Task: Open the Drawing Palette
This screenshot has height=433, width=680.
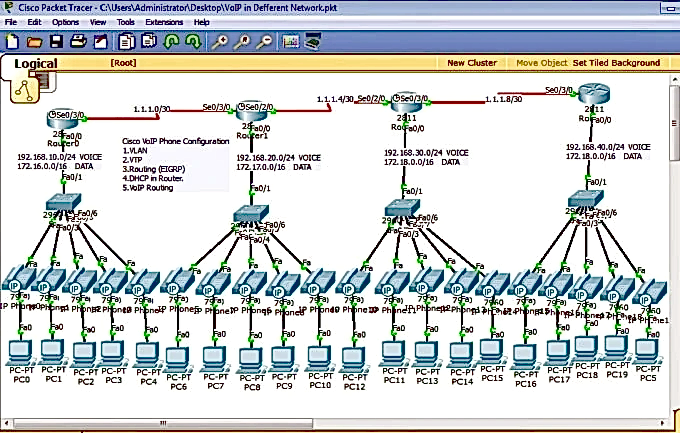Action: point(291,42)
